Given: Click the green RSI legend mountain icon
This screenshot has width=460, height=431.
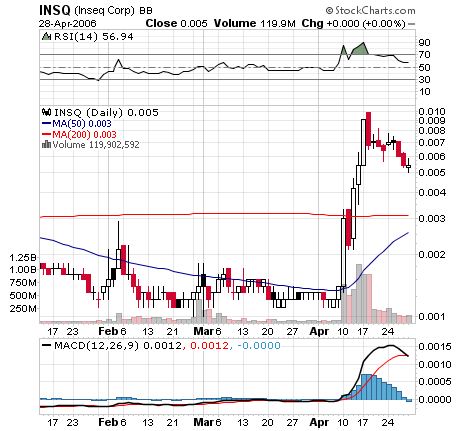Looking at the screenshot, I should pos(46,36).
